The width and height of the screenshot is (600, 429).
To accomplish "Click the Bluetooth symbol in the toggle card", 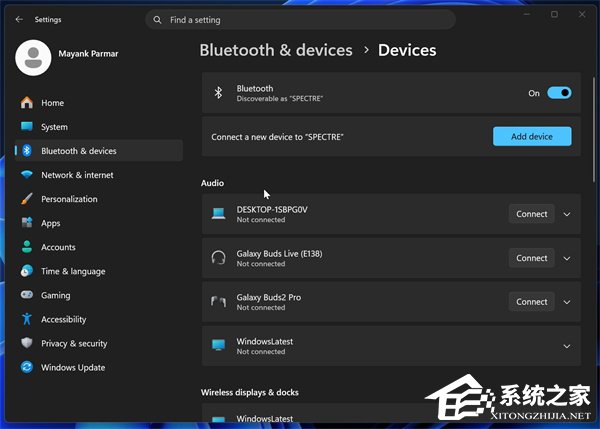I will [x=218, y=93].
